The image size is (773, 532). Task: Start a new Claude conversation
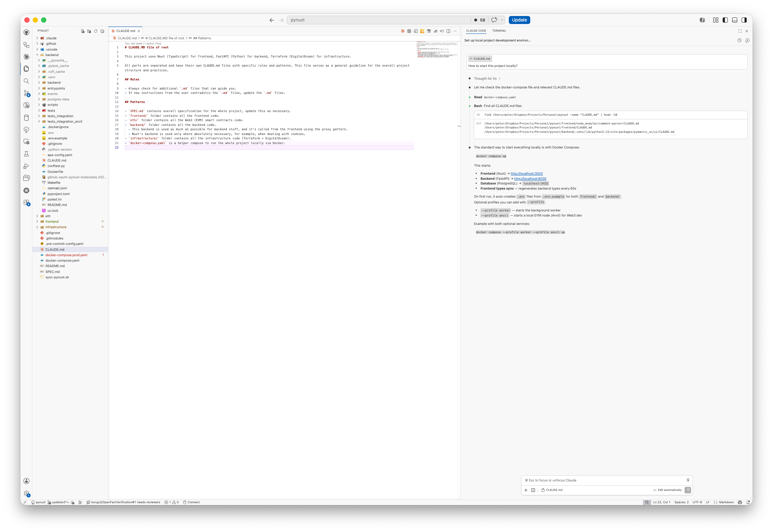(x=748, y=40)
